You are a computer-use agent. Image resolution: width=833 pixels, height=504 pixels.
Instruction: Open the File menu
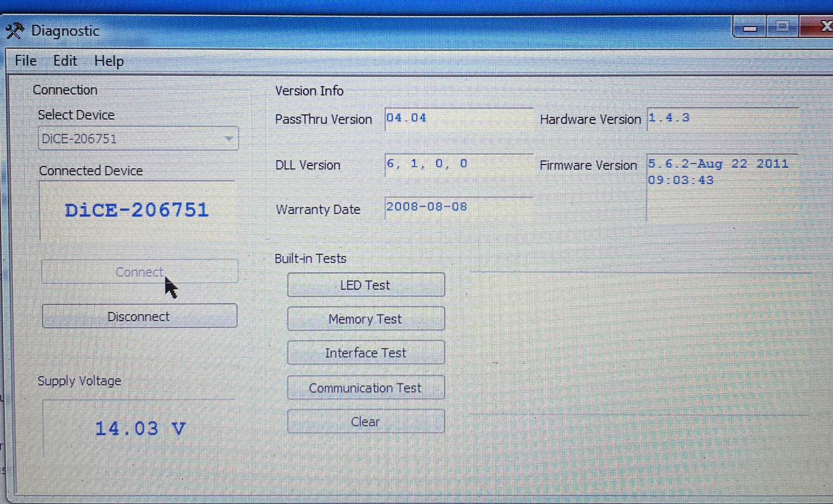coord(25,61)
